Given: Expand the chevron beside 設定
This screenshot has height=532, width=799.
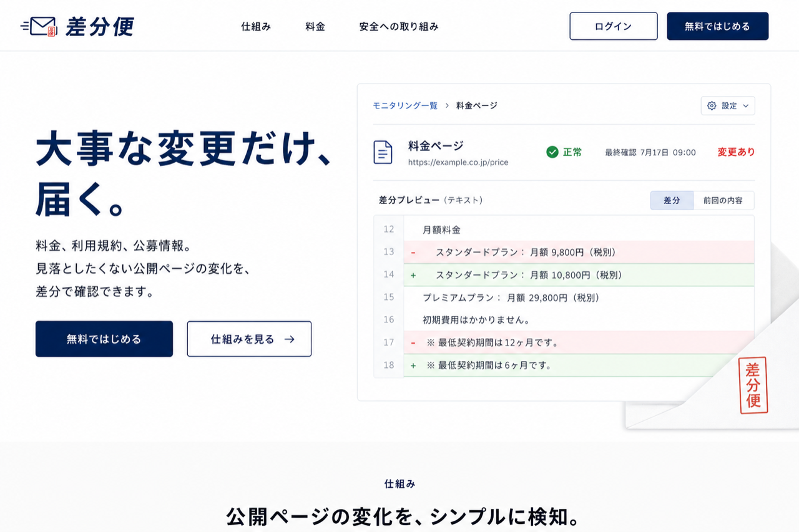Looking at the screenshot, I should (x=745, y=106).
